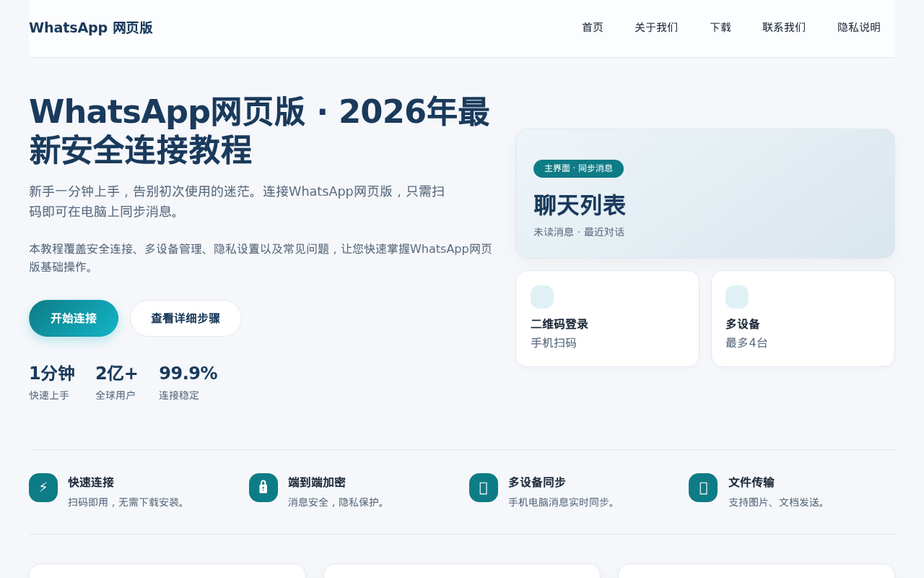This screenshot has height=578, width=924.
Task: Click the 主界面 · 同步消息 badge
Action: coord(578,168)
